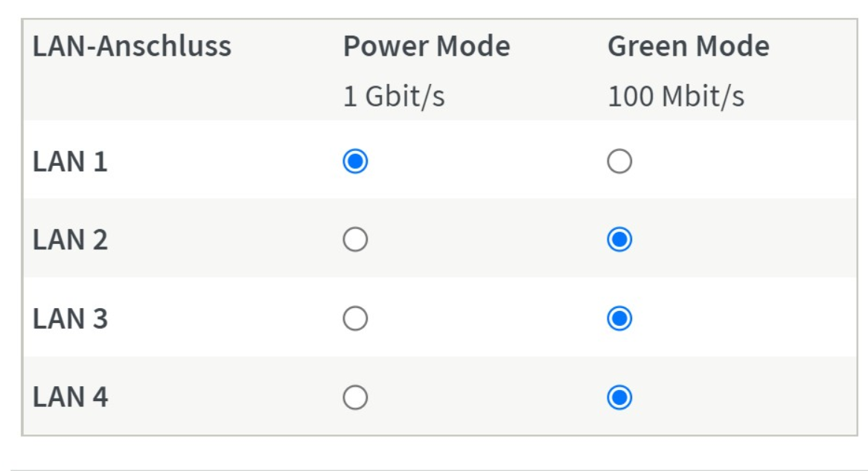Click the LAN 4 row label

click(x=70, y=398)
